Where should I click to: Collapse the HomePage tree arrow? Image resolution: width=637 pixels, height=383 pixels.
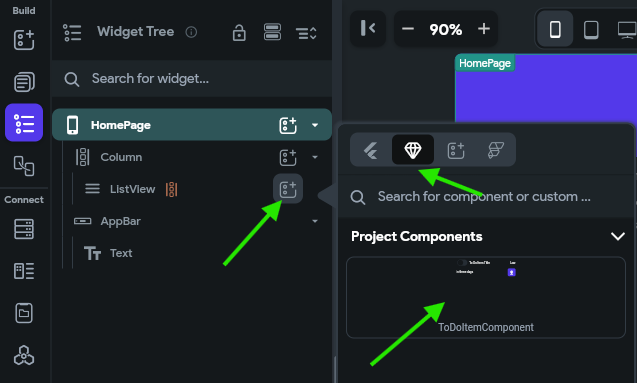click(x=315, y=125)
